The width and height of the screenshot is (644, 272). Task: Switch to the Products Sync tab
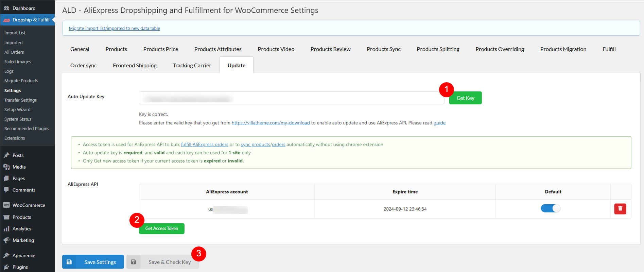383,49
